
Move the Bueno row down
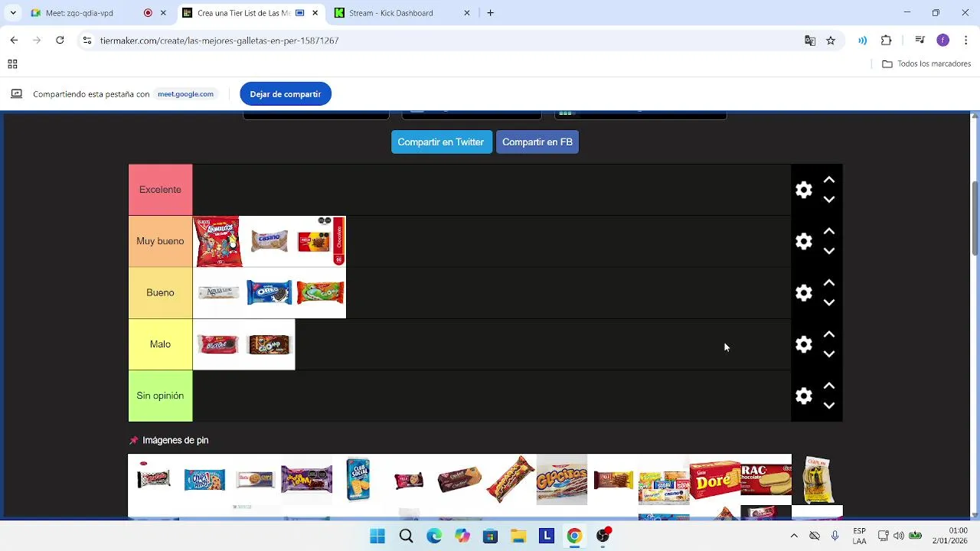828,303
